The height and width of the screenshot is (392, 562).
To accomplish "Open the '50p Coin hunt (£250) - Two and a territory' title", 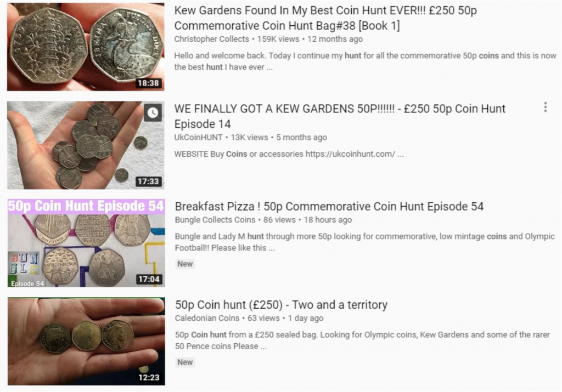I will (281, 305).
